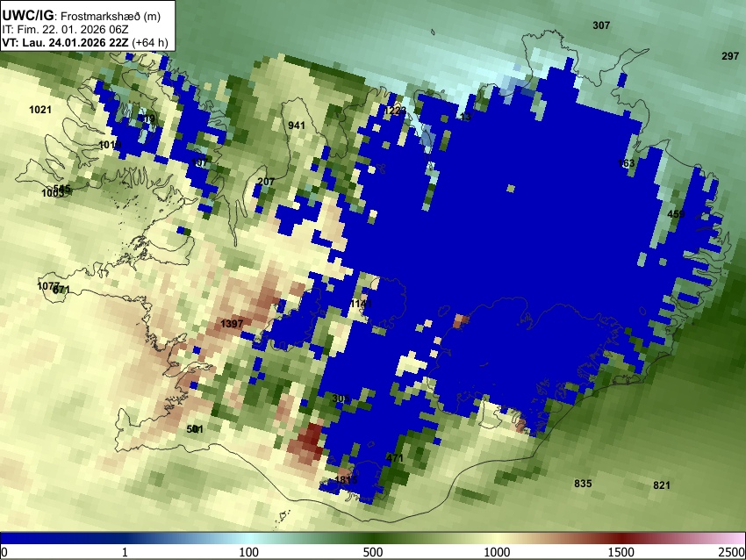Click the value 307 at top right
The image size is (746, 560).
click(601, 25)
